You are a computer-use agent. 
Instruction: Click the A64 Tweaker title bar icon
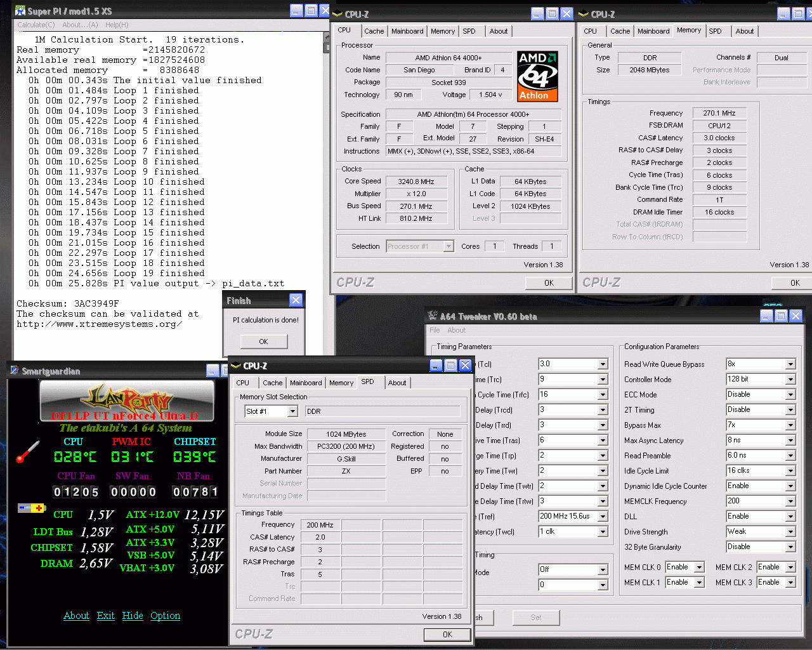click(x=433, y=316)
